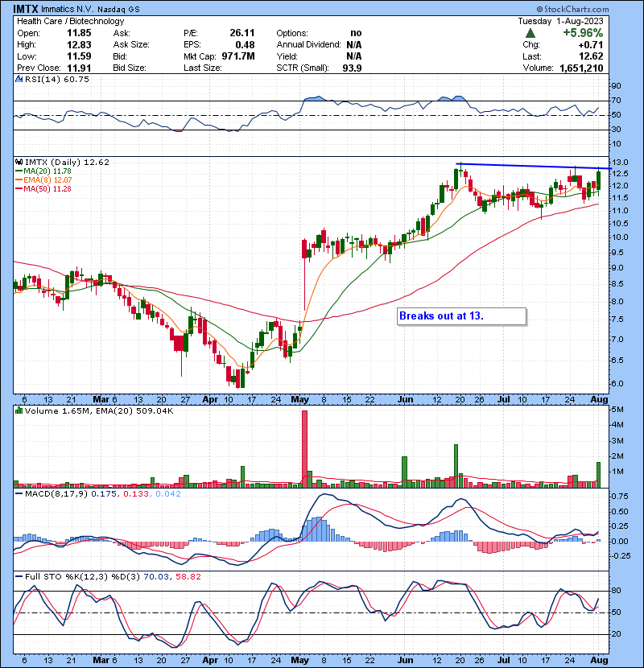Click the blue resistance trendline near 13.0
644x668 pixels.
point(533,166)
